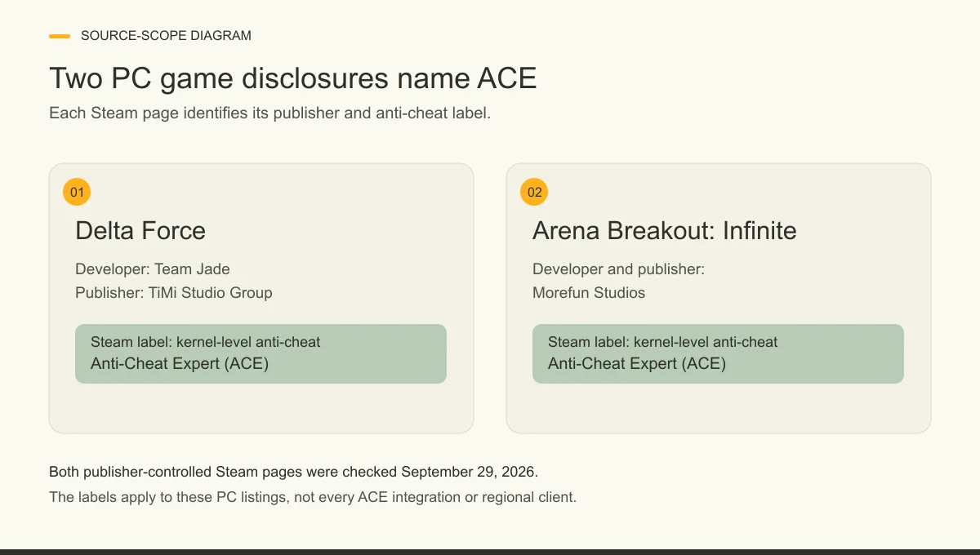The width and height of the screenshot is (980, 555).
Task: Select the 'Delta Force' title
Action: pyautogui.click(x=140, y=231)
